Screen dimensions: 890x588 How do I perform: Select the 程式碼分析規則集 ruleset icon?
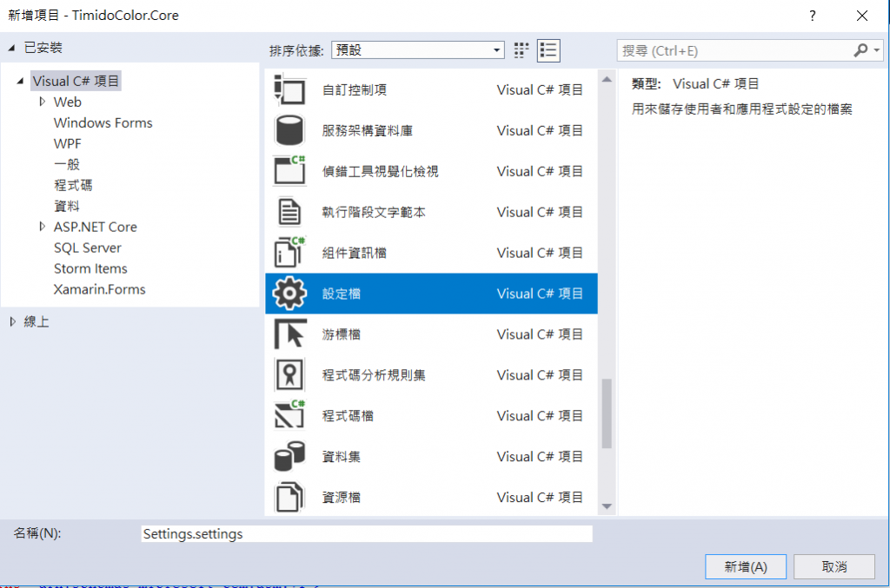(x=290, y=375)
